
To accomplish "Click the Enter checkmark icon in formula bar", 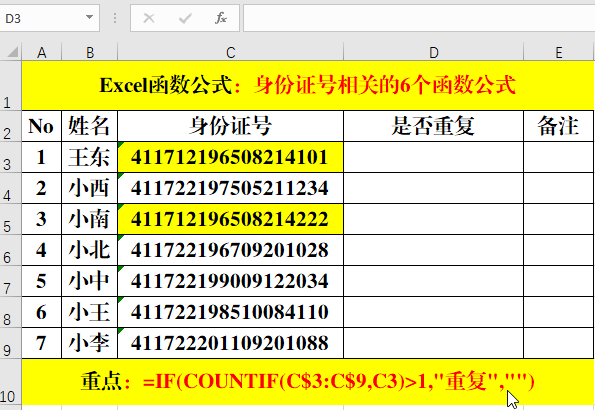I will (185, 18).
